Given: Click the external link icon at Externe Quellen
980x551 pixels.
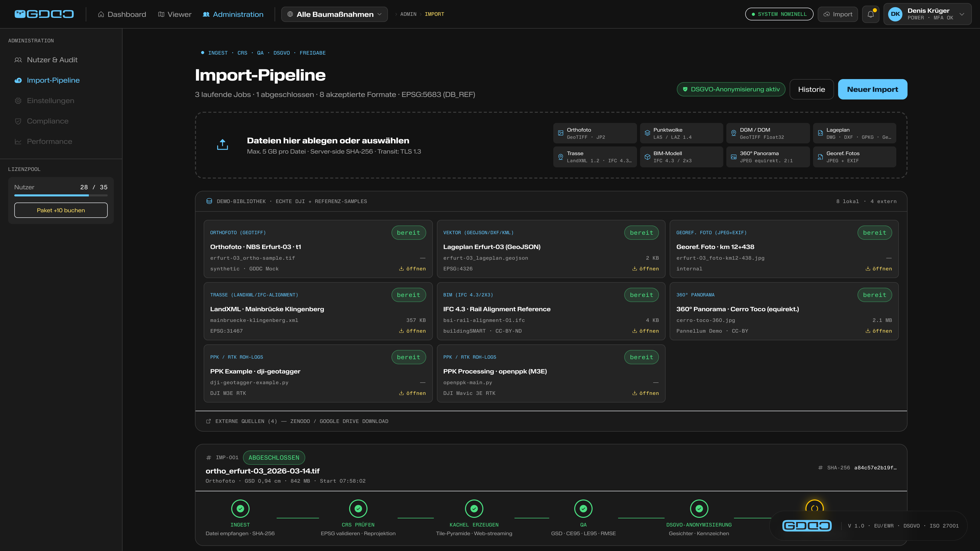Looking at the screenshot, I should coord(209,421).
